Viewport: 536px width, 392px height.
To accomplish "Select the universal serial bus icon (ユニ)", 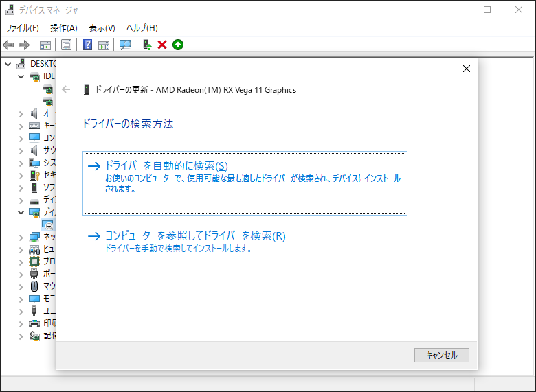I will 34,311.
